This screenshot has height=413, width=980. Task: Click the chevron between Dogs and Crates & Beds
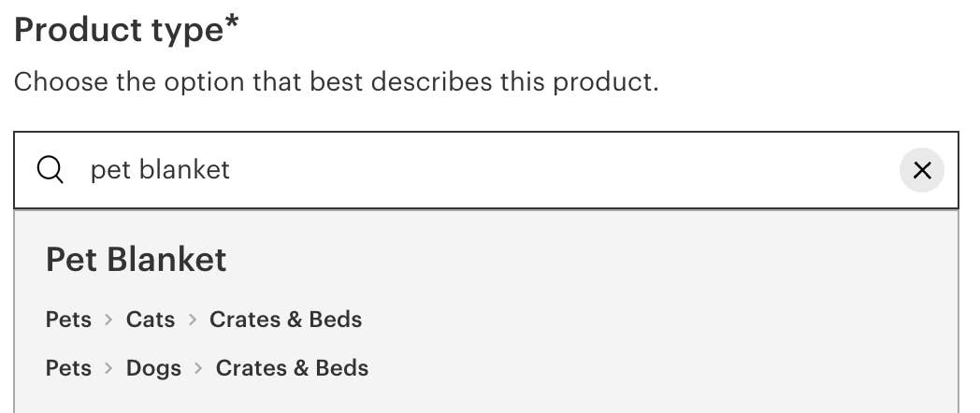[x=198, y=369]
